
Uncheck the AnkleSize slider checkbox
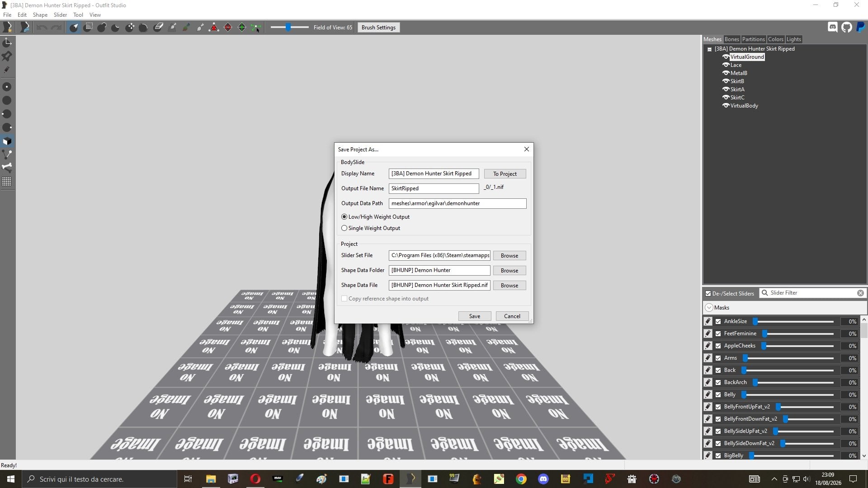pyautogui.click(x=718, y=321)
